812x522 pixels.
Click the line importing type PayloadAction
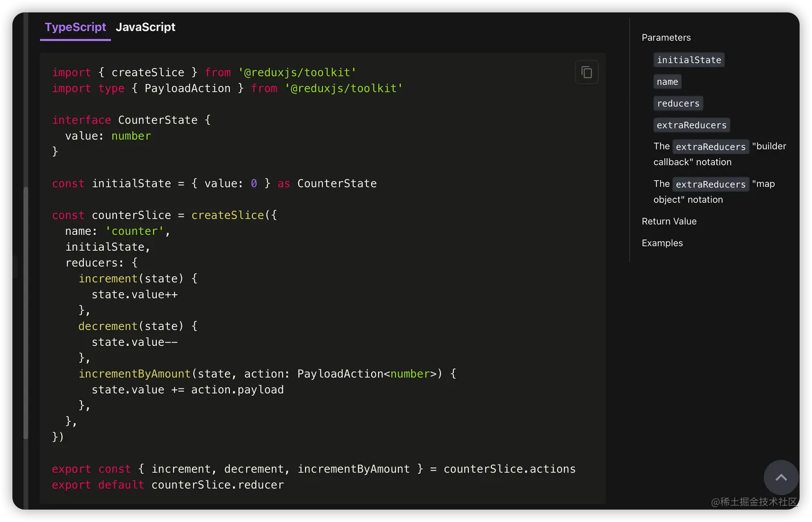227,88
